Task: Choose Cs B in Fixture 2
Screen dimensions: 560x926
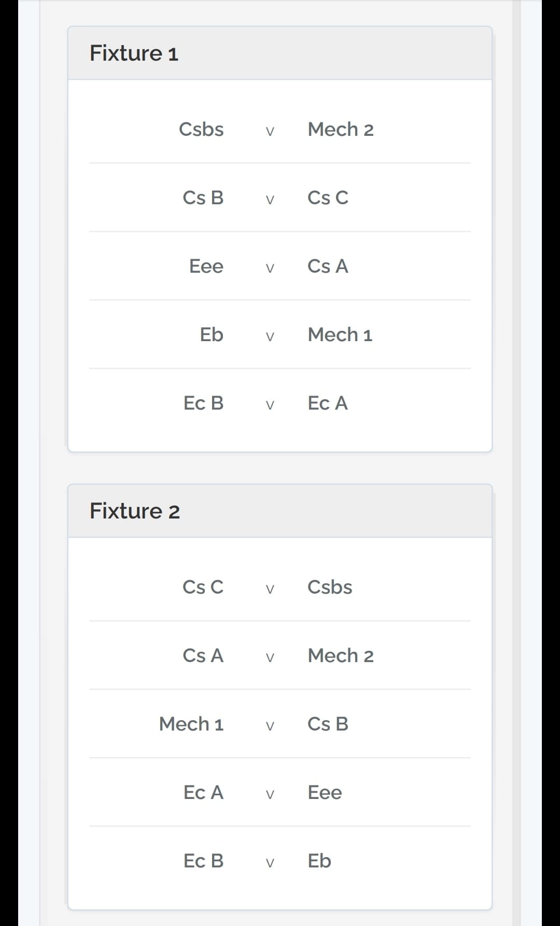Action: 328,724
